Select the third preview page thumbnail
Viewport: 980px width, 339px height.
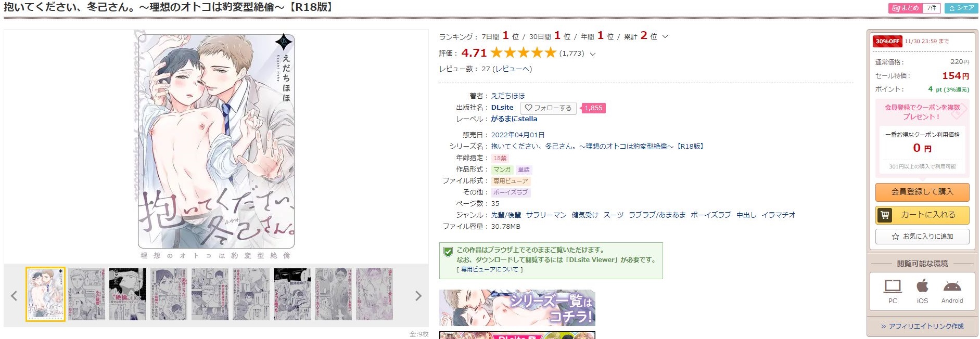[128, 294]
